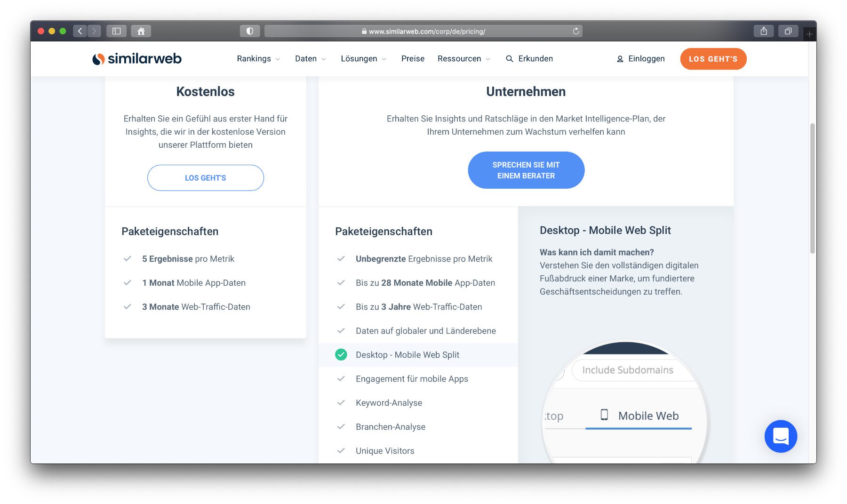Expand the Rankings dropdown menu

coord(258,59)
